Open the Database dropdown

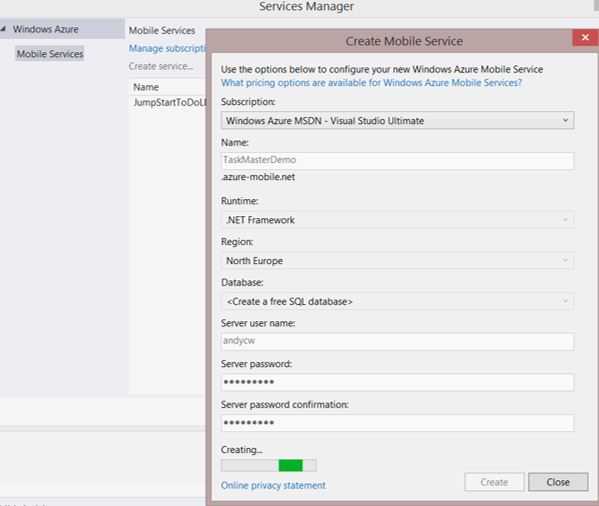tap(397, 302)
